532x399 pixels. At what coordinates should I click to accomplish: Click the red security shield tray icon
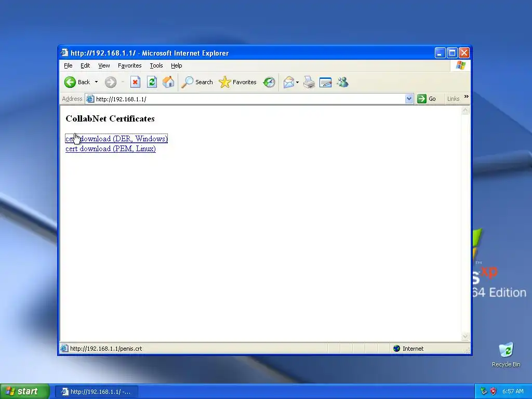point(494,391)
